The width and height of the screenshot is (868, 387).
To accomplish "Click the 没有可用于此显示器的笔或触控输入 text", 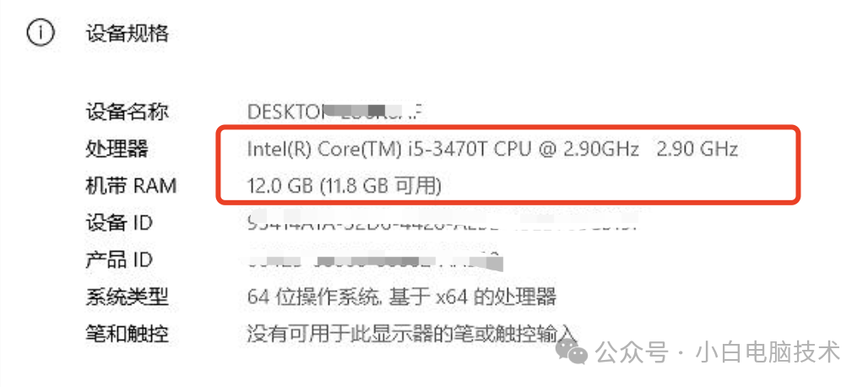I will click(x=411, y=334).
